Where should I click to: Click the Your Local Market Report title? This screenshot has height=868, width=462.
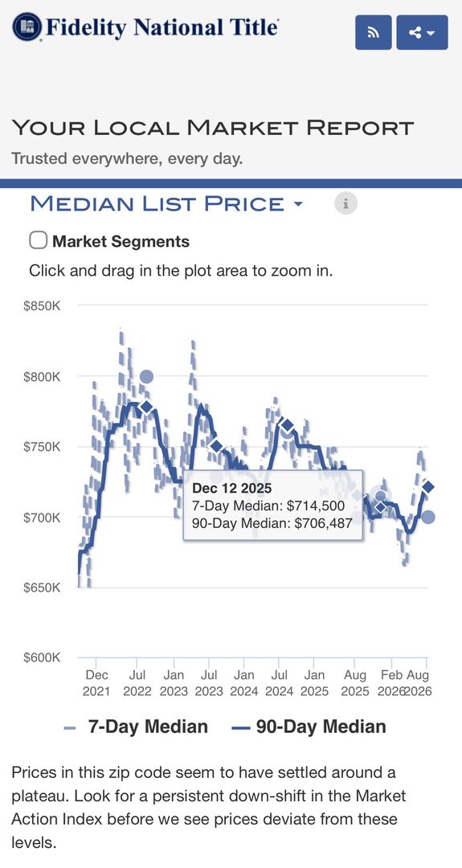point(212,128)
